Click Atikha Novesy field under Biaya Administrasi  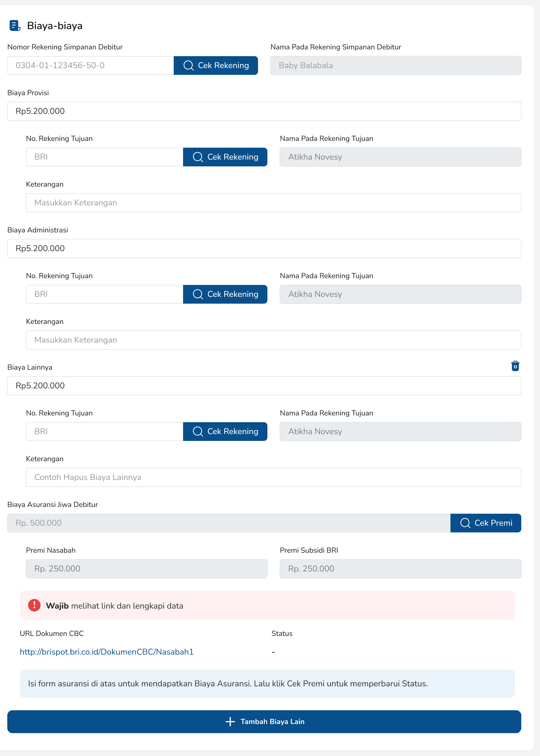click(x=400, y=294)
